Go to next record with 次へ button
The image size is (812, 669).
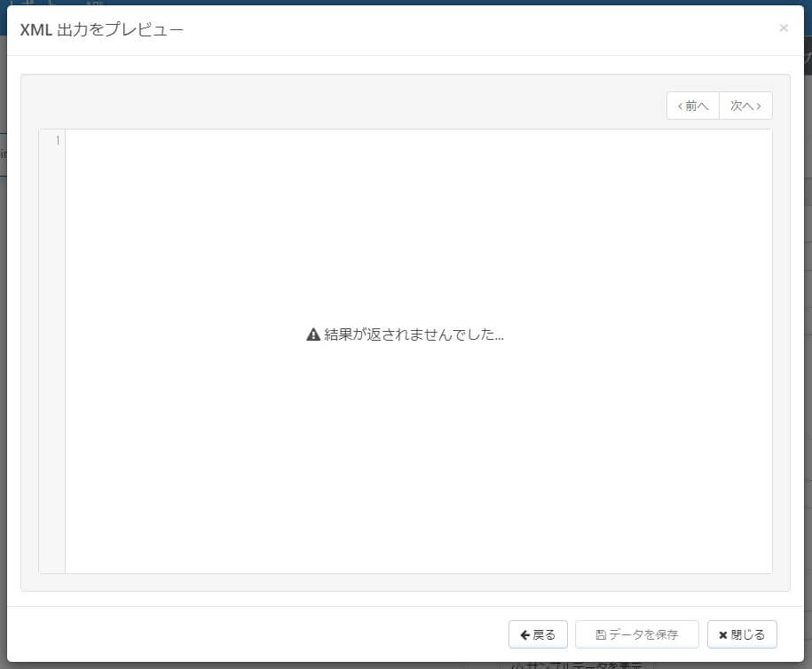click(745, 106)
